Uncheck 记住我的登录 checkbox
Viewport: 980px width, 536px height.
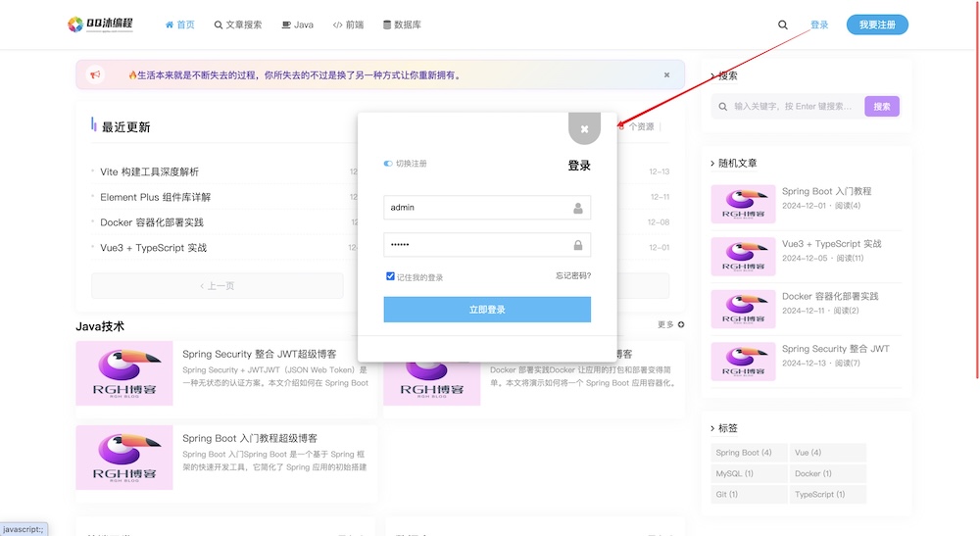pyautogui.click(x=390, y=276)
